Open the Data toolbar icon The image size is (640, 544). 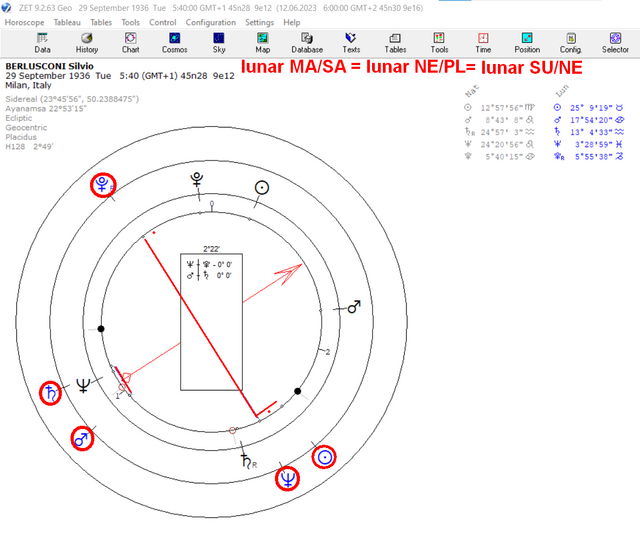pos(42,43)
